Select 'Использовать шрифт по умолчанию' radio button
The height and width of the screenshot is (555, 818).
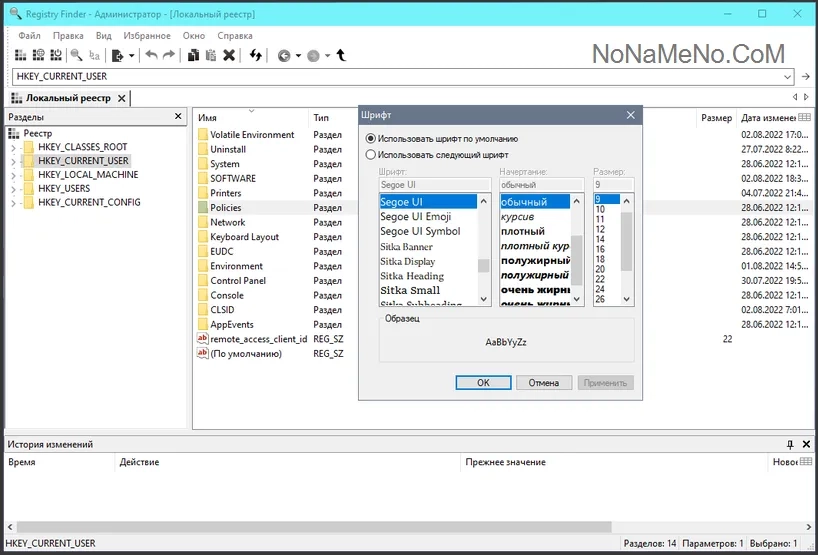[x=371, y=139]
